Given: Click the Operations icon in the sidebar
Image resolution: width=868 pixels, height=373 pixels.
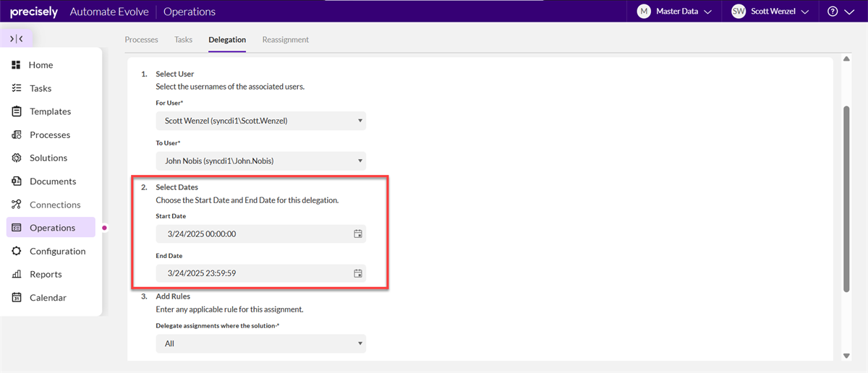Looking at the screenshot, I should coord(16,228).
